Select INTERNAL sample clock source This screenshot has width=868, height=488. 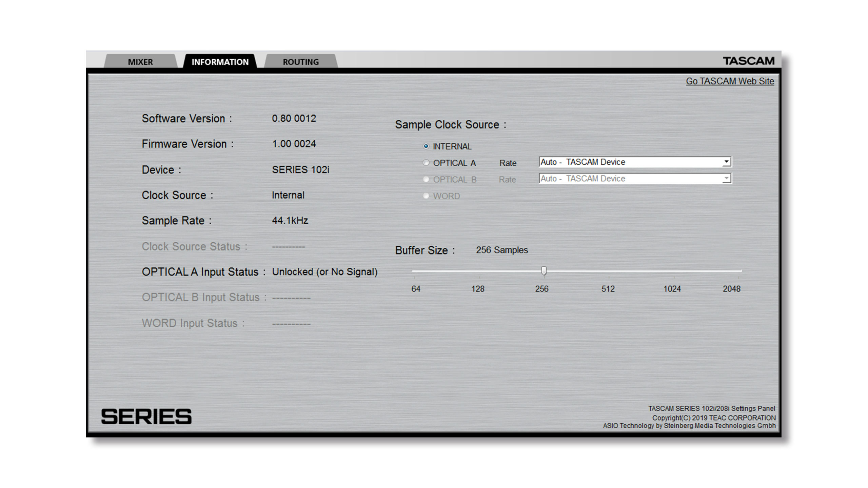[x=426, y=146]
